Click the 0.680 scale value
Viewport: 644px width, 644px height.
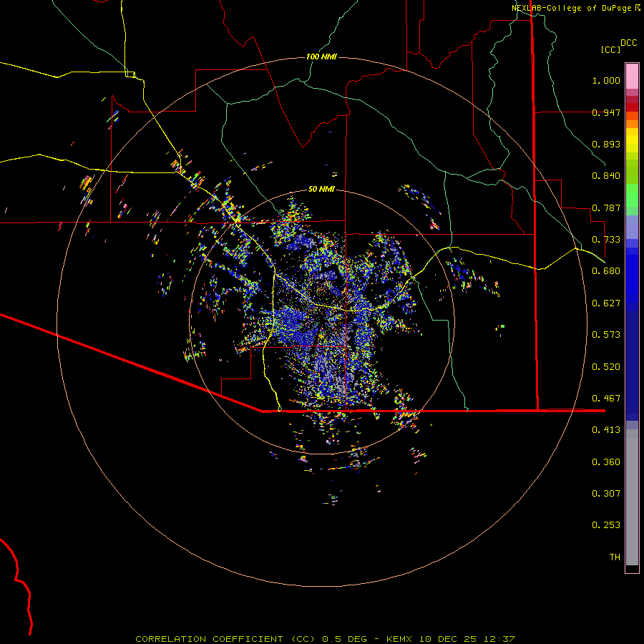pyautogui.click(x=606, y=271)
